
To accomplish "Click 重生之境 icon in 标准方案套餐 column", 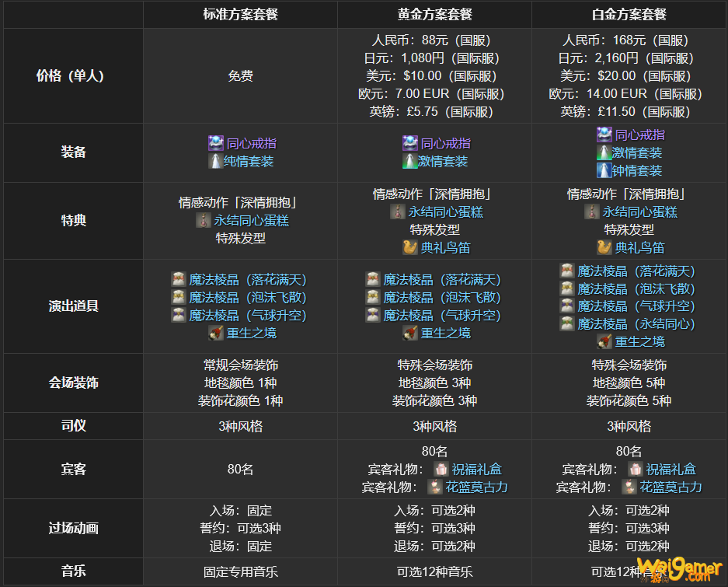I will [x=216, y=334].
